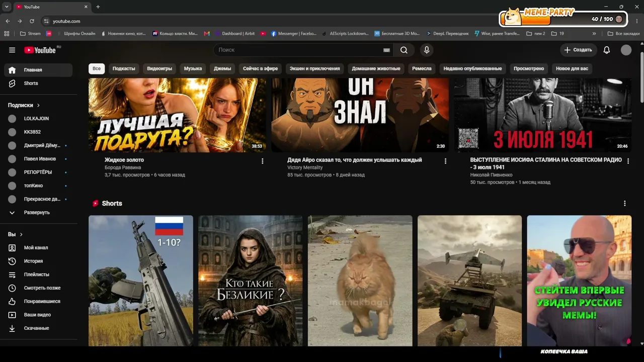Open Понравившиеся (Liked videos)

coord(38,301)
